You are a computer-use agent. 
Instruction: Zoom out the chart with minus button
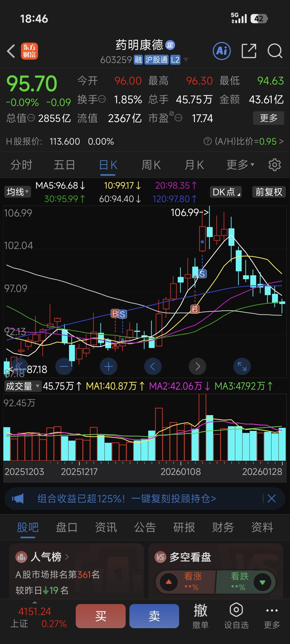(64, 366)
